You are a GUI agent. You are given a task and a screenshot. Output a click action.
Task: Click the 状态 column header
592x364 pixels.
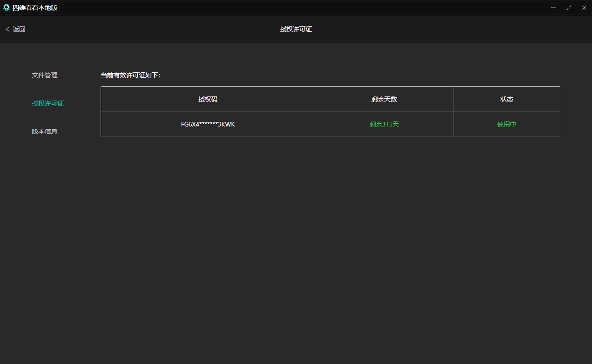tap(506, 99)
